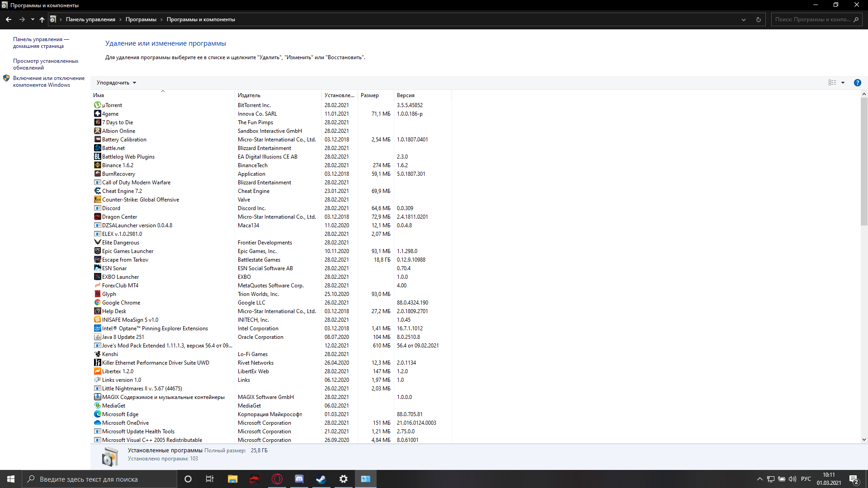This screenshot has width=868, height=488.
Task: Click the Kenshi program icon
Action: [x=97, y=354]
